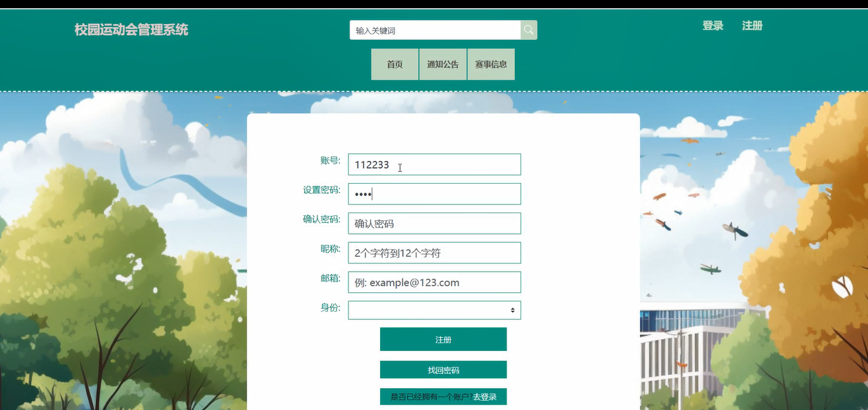Image resolution: width=868 pixels, height=410 pixels.
Task: Click the 校园运动会管理系统 site title
Action: click(131, 30)
